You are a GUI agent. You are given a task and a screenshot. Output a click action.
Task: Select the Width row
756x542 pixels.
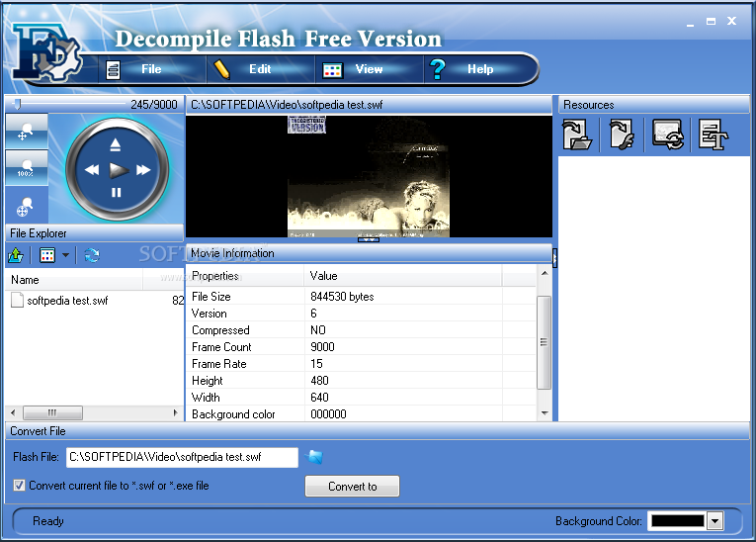[x=362, y=398]
